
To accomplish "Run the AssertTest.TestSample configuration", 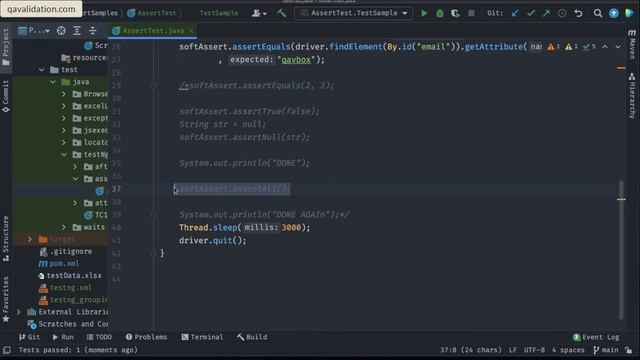I will [x=424, y=13].
